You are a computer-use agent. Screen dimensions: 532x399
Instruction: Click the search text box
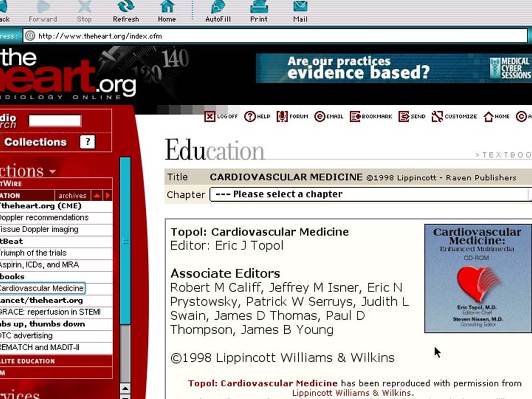(x=55, y=120)
